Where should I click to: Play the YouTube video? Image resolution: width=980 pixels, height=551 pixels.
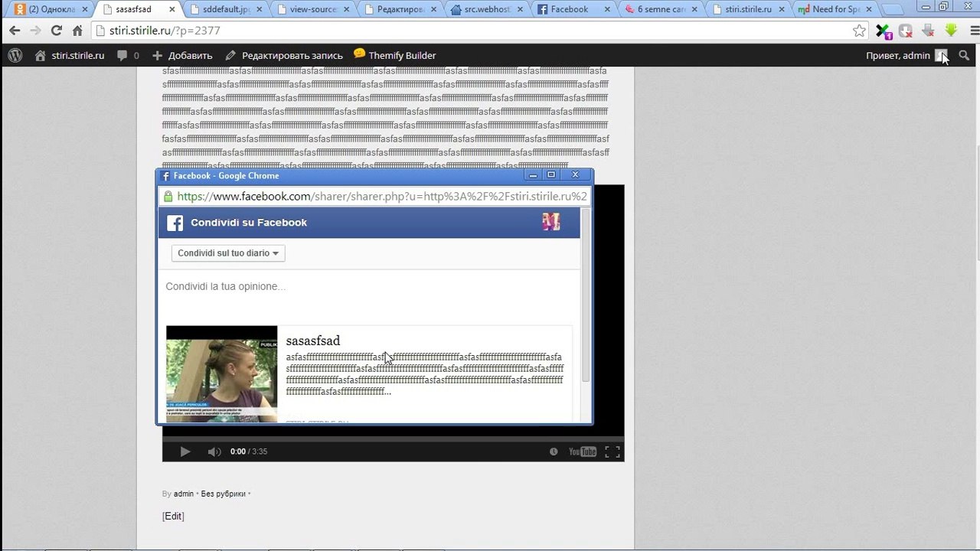pos(185,452)
